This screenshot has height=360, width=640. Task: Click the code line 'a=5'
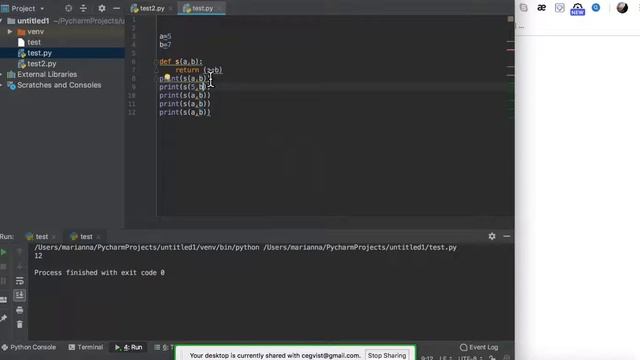tap(165, 36)
